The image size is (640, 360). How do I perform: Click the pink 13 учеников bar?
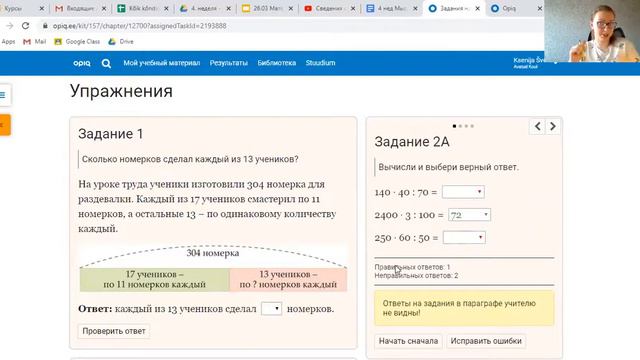(288, 280)
